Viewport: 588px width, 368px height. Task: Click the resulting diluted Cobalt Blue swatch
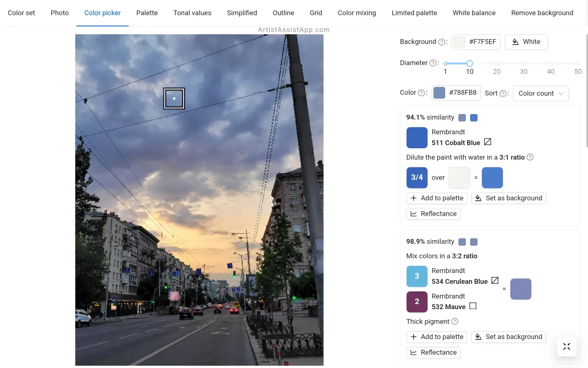coord(492,178)
